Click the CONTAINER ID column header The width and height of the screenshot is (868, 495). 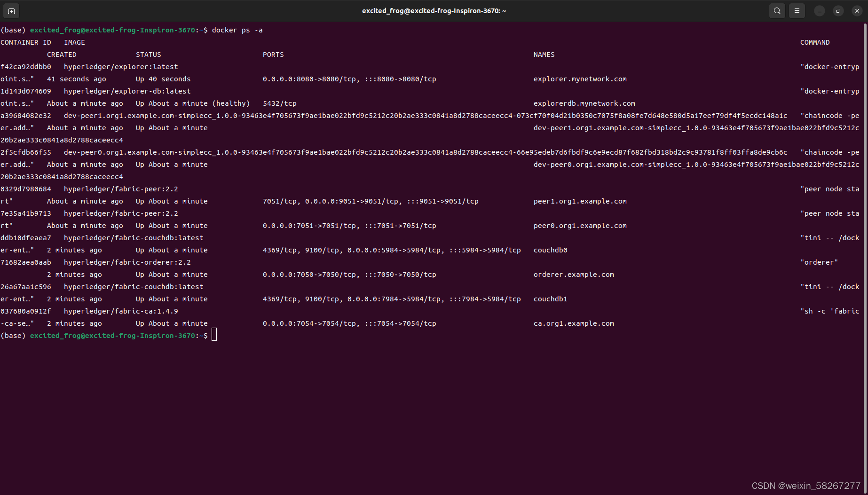click(x=26, y=42)
